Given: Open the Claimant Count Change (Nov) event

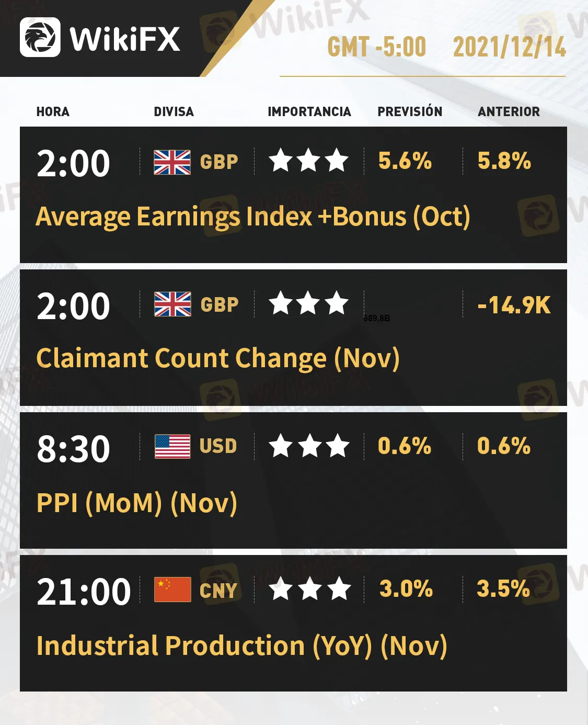Looking at the screenshot, I should [x=218, y=359].
